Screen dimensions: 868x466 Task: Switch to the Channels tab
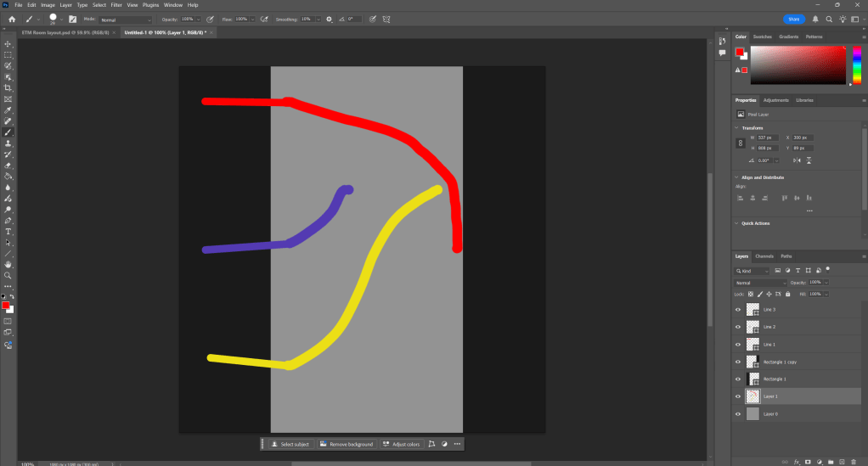pos(764,256)
